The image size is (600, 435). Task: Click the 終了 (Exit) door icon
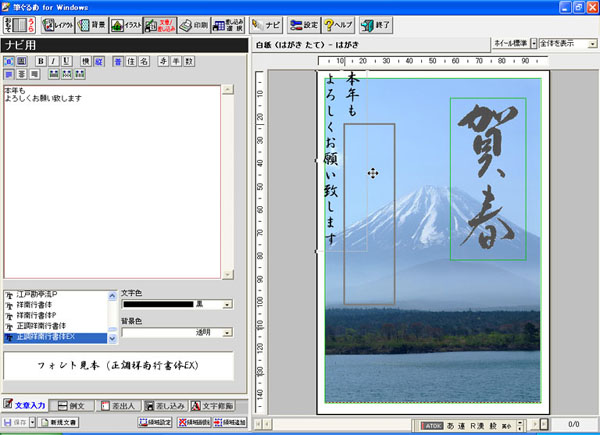coord(375,25)
